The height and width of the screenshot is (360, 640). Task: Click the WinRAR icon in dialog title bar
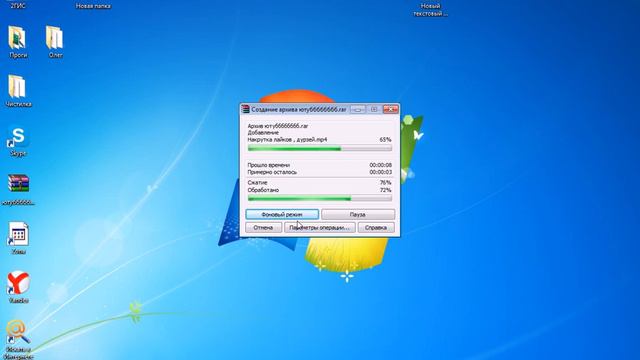coord(245,109)
